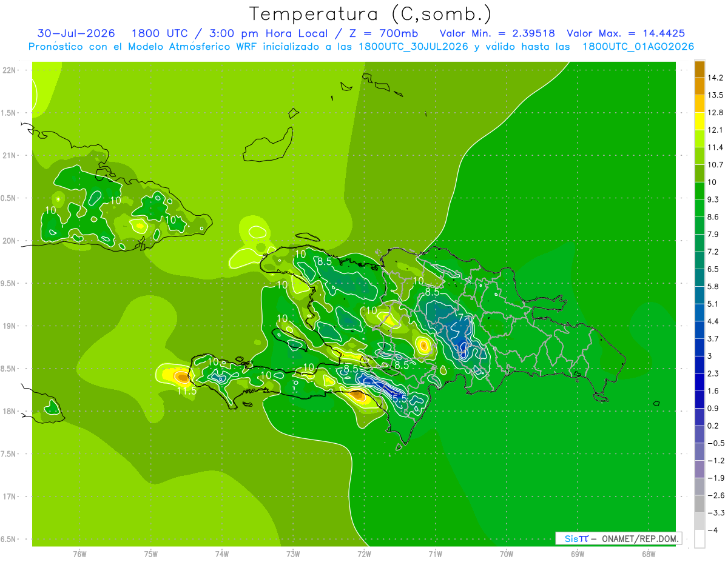Click colorbar value "7.9"
Viewport: 728px width, 562px height.
click(713, 234)
